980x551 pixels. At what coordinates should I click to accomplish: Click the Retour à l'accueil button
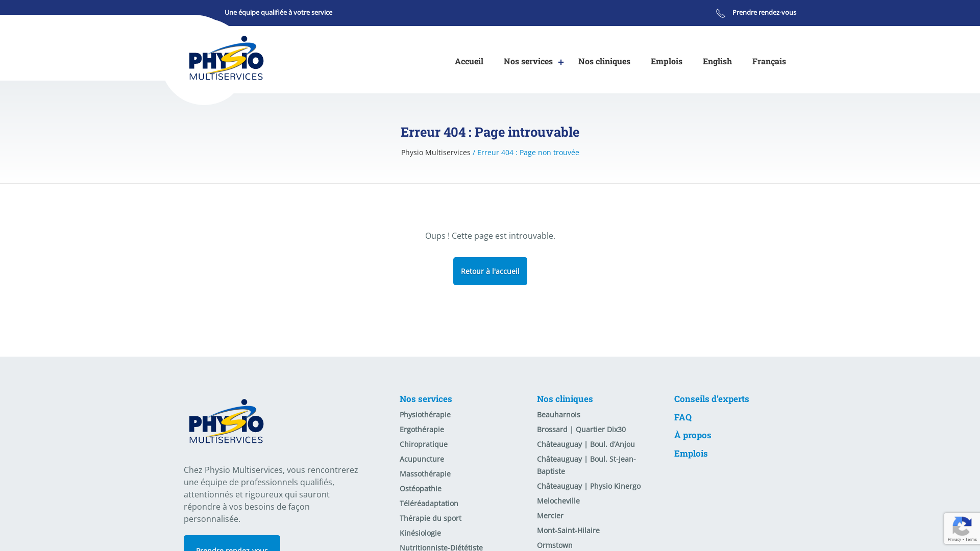click(x=490, y=271)
